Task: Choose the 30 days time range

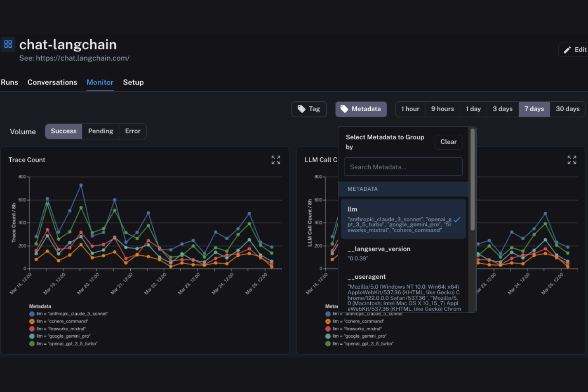Action: point(567,109)
